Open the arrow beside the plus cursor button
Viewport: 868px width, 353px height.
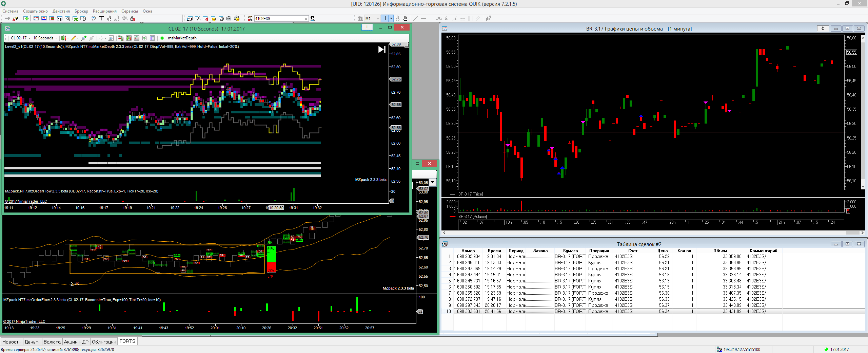coord(391,18)
